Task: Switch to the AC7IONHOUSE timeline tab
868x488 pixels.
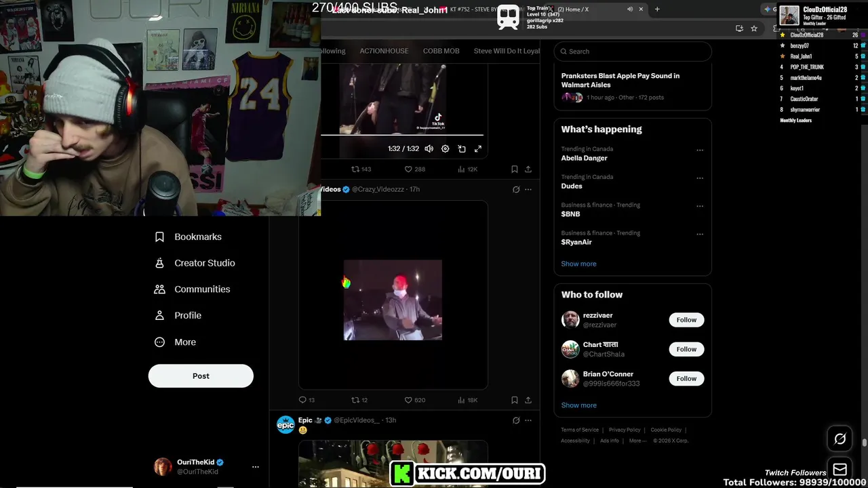Action: [384, 51]
